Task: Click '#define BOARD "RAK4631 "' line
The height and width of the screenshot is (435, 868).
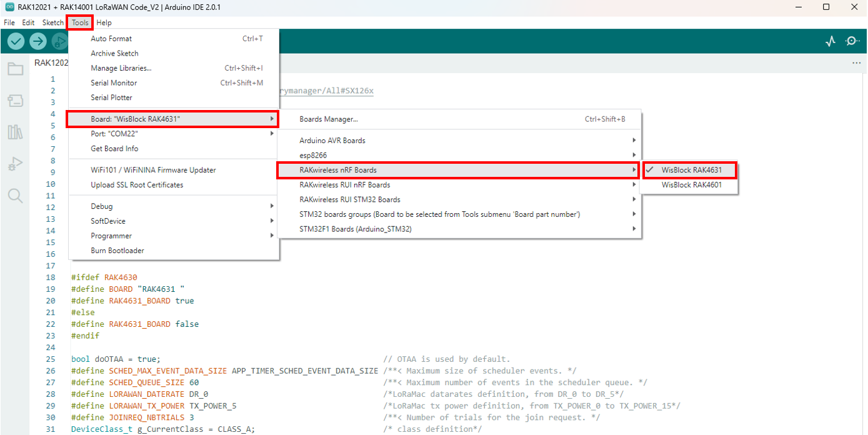Action: 128,289
